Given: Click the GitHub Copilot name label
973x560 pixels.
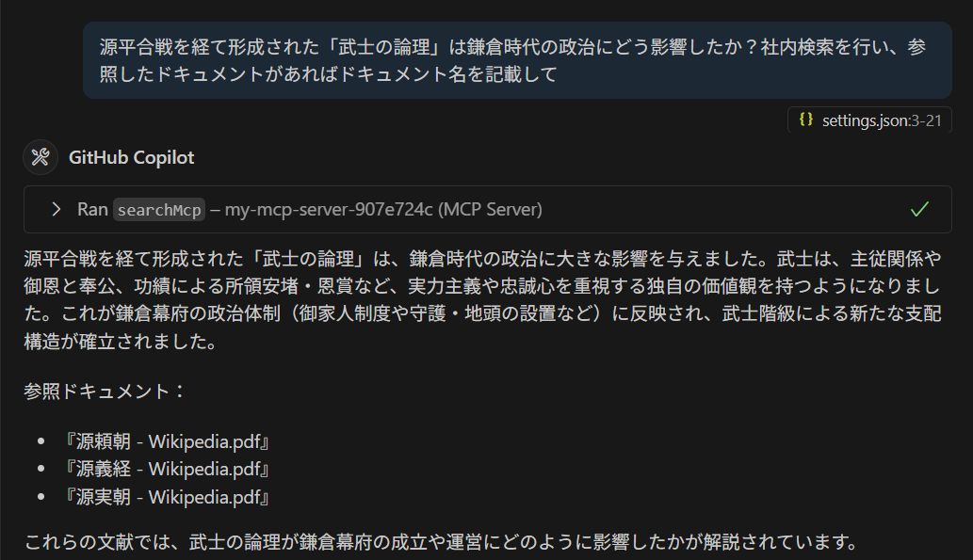Looking at the screenshot, I should click(131, 157).
